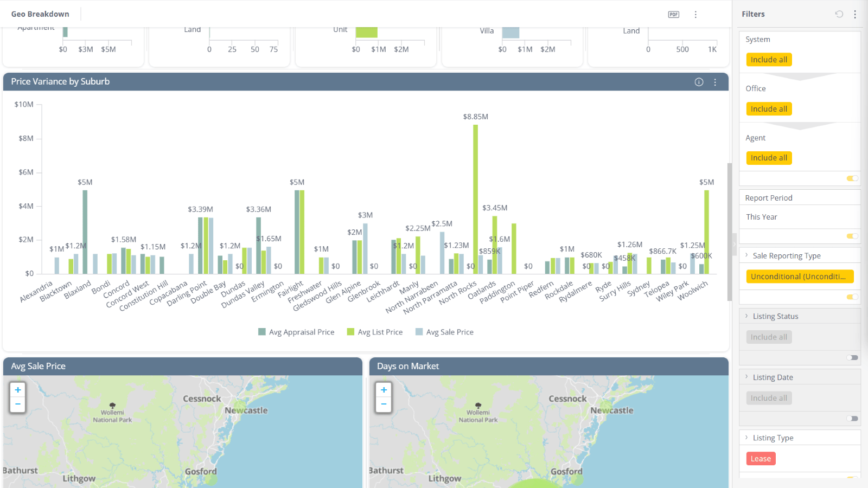Expand the Listing Type filter section

click(x=746, y=438)
